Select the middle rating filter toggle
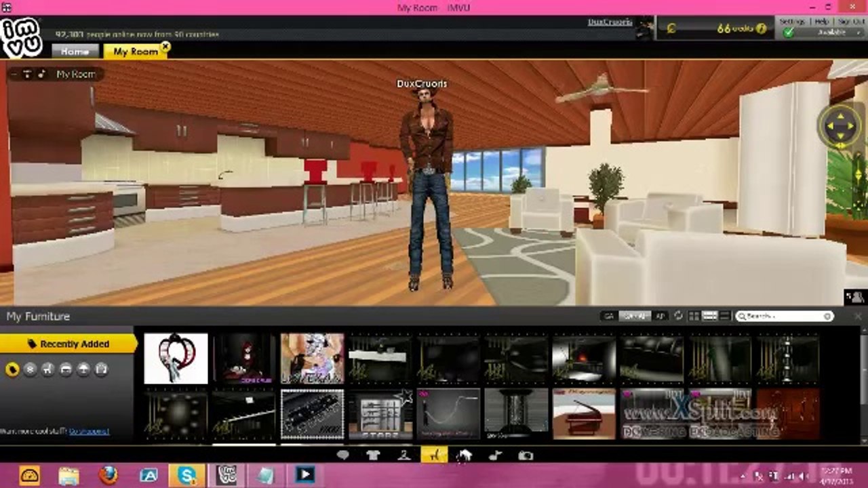The height and width of the screenshot is (488, 868). (635, 316)
